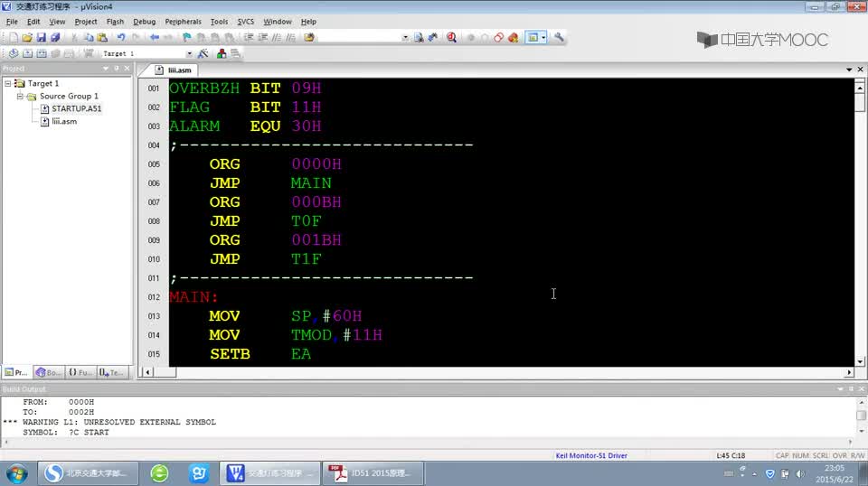Click the Cut scissors icon
Image resolution: width=868 pixels, height=486 pixels.
click(x=74, y=38)
